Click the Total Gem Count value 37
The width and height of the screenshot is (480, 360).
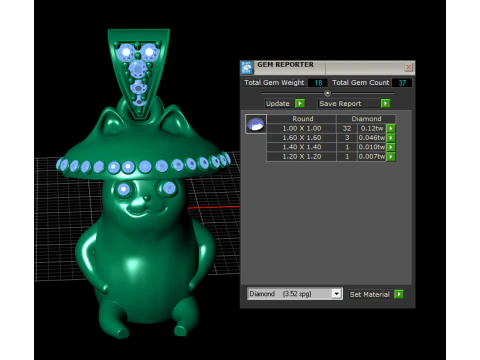[x=402, y=83]
